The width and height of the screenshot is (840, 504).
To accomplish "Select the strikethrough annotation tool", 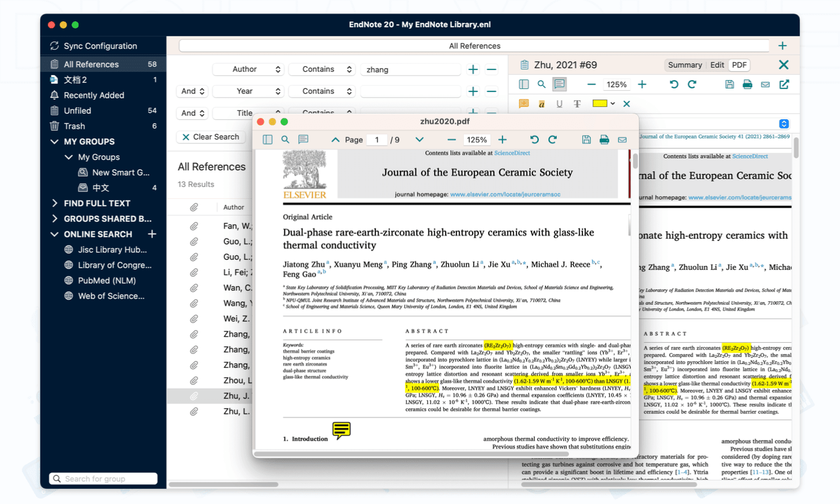I will pyautogui.click(x=577, y=104).
